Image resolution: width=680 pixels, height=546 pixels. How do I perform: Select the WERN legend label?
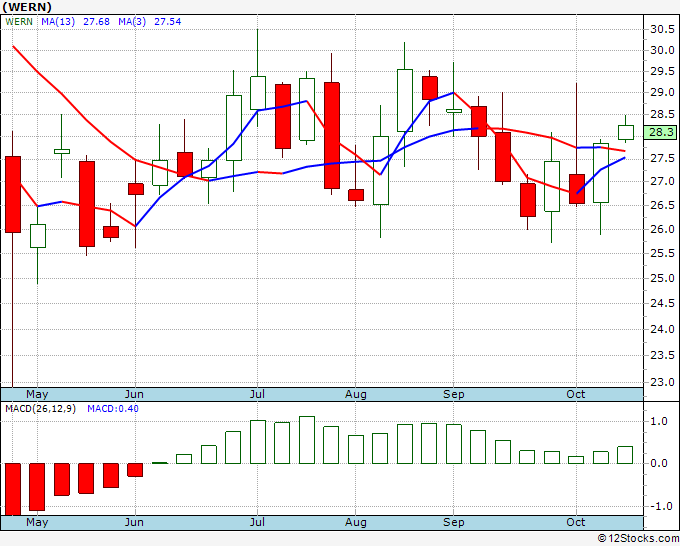click(19, 22)
